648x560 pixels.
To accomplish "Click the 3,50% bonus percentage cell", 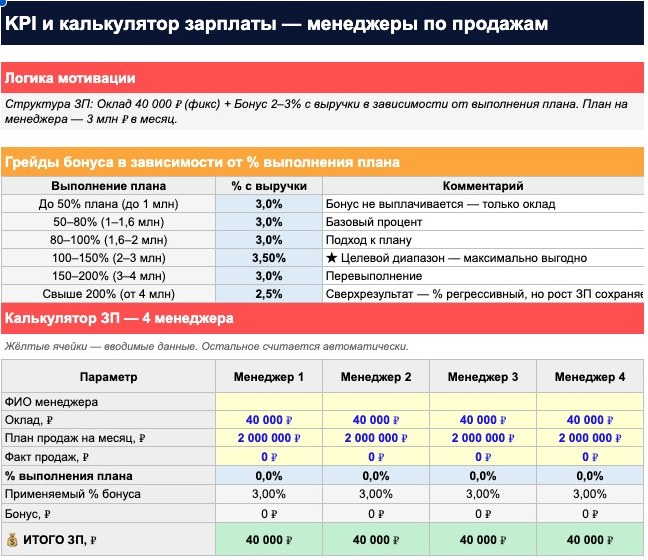I will pos(269,258).
